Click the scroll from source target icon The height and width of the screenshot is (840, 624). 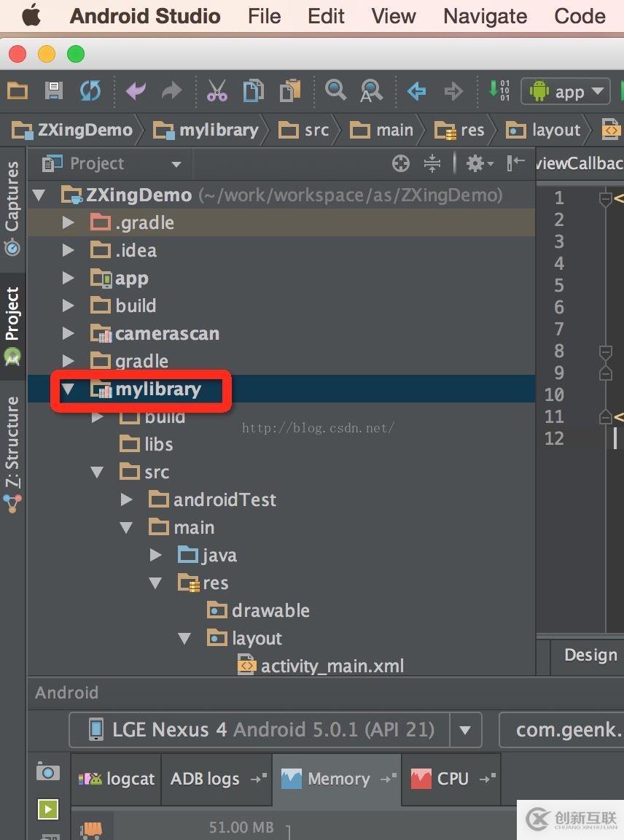point(401,163)
